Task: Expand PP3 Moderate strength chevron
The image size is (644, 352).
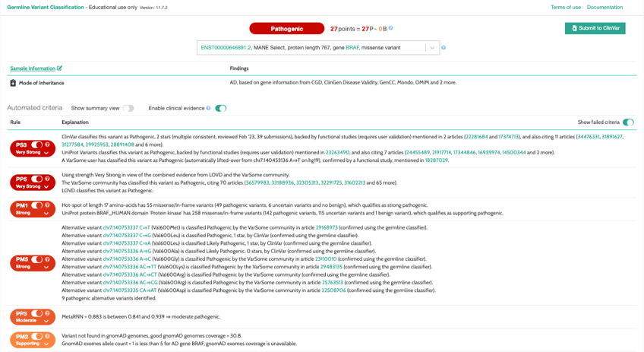Action: coord(46,321)
